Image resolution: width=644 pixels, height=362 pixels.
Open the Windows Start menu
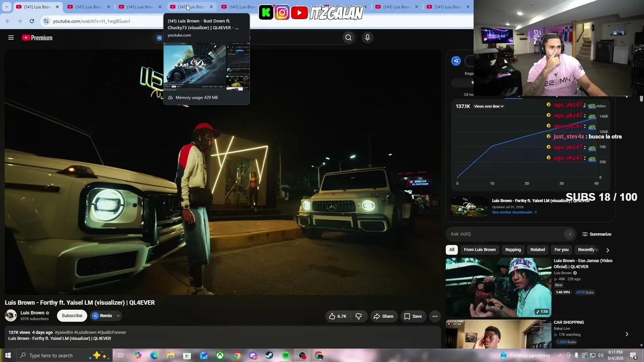pyautogui.click(x=8, y=355)
